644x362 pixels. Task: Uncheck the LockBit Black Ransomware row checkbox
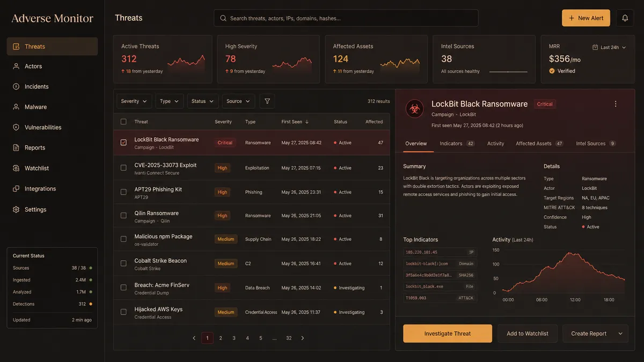pyautogui.click(x=123, y=143)
